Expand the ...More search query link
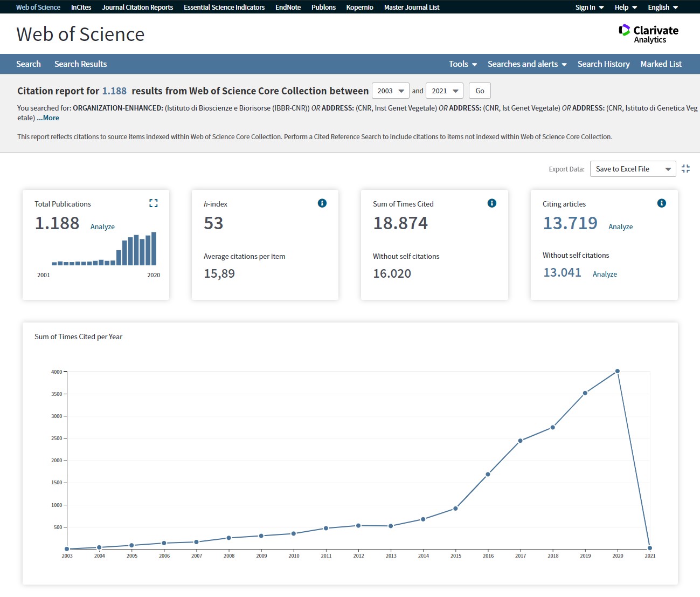This screenshot has width=700, height=597. 48,118
